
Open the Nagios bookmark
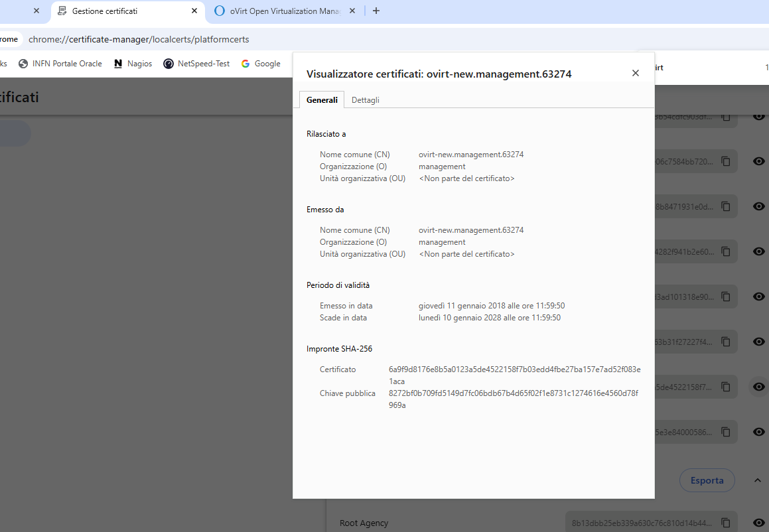[x=133, y=64]
